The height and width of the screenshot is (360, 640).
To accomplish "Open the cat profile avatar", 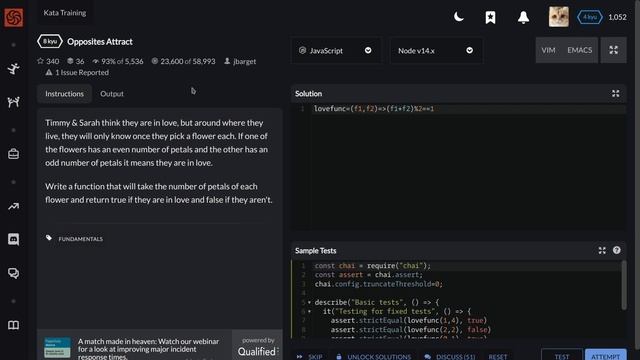I will (x=559, y=17).
